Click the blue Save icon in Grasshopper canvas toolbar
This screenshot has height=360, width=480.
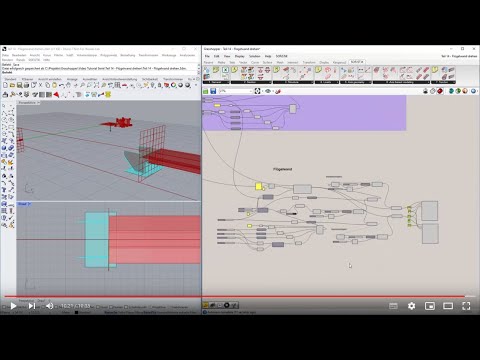click(213, 91)
